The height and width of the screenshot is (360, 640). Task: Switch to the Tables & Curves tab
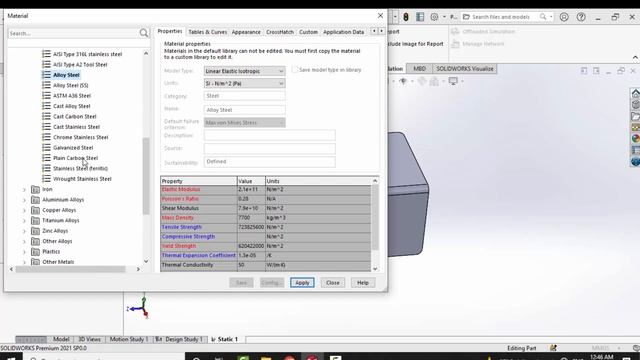207,32
